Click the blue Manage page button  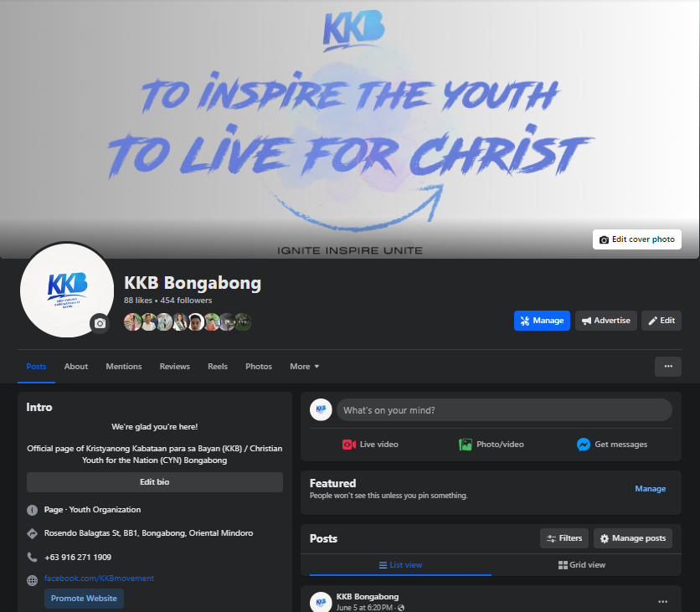coord(542,321)
